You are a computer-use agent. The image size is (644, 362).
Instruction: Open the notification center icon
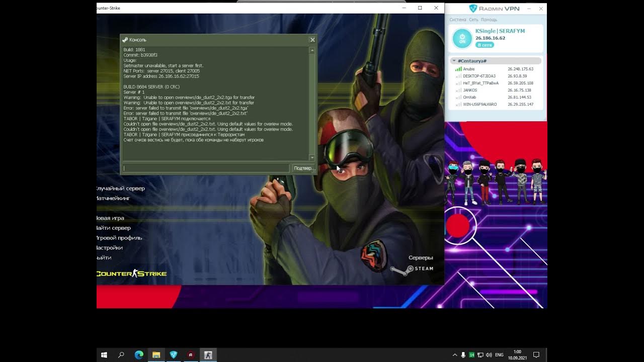(x=536, y=355)
